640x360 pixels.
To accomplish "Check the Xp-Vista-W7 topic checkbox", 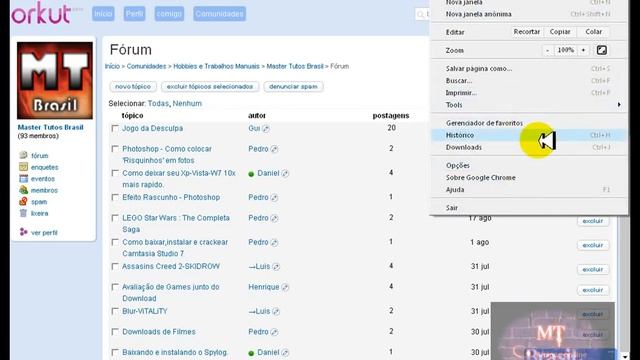I will (x=115, y=173).
